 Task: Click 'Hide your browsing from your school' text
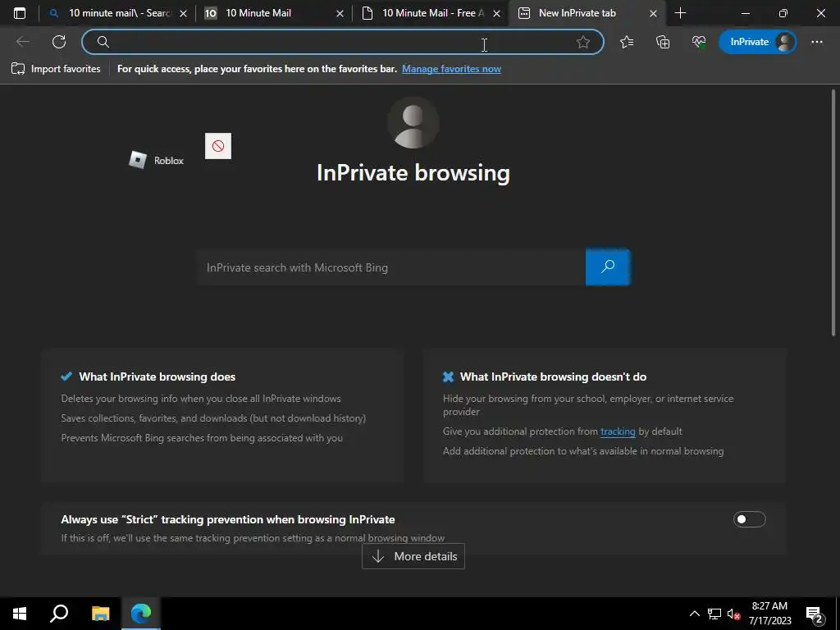click(587, 404)
